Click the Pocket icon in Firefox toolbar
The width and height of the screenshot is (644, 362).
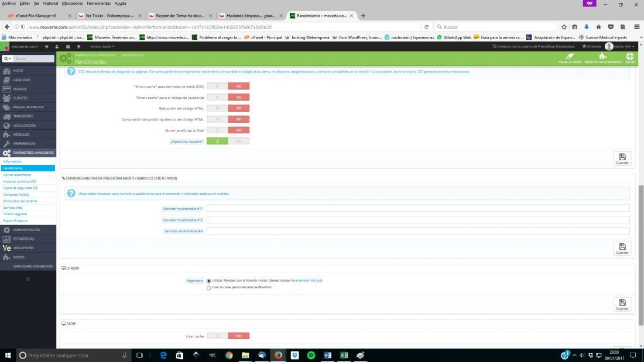pos(611,27)
